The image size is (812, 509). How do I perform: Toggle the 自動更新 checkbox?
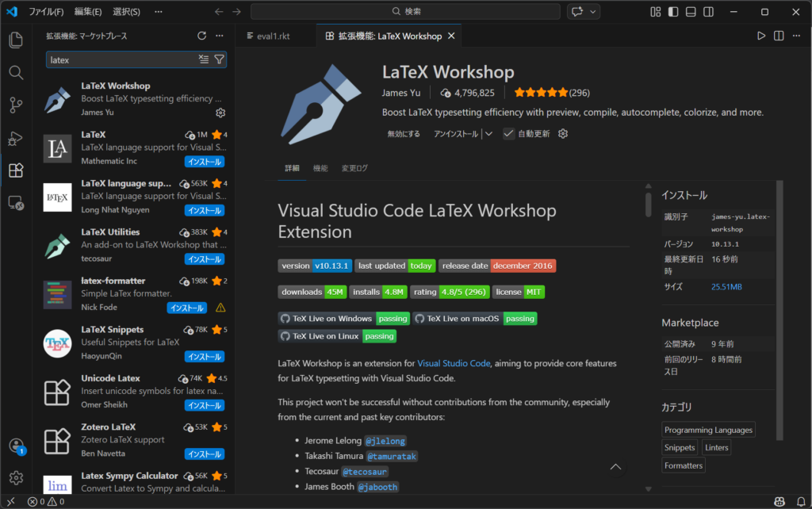[x=508, y=134]
